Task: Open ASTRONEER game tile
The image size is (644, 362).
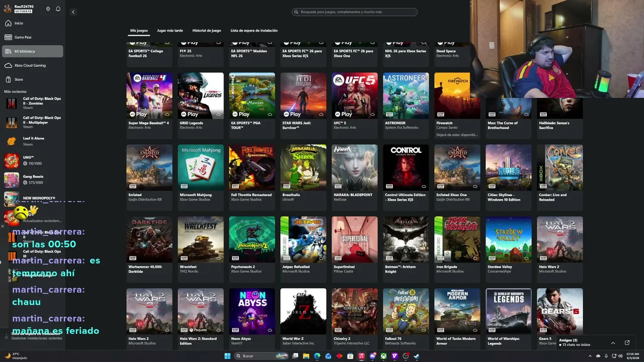Action: point(406,106)
